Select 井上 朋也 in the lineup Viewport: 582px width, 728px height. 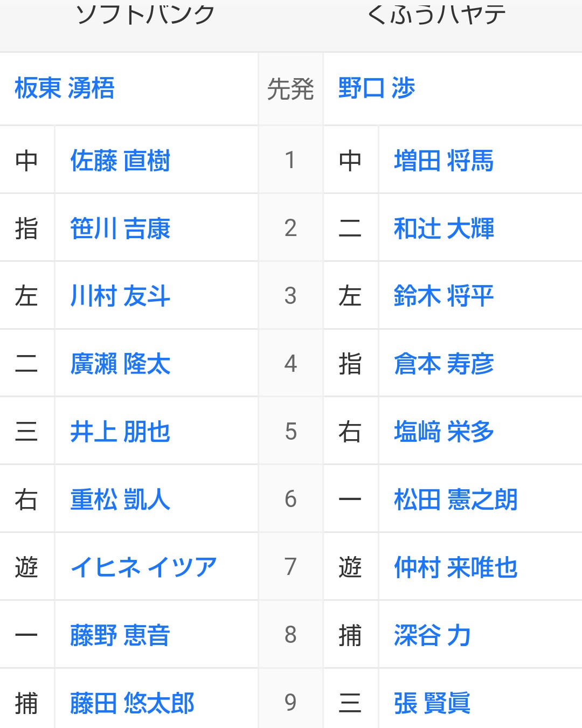click(120, 432)
